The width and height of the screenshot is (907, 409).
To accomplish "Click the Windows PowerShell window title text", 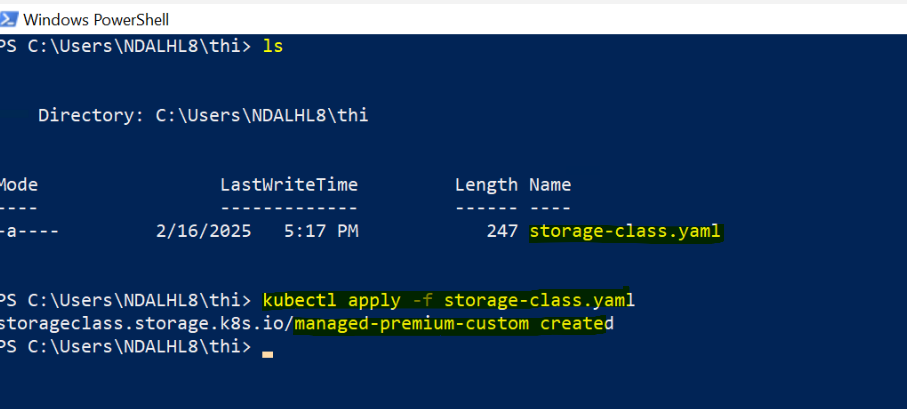I will tap(95, 19).
